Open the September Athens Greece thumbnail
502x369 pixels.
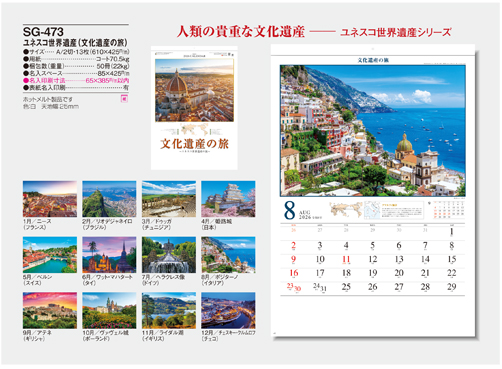pos(50,310)
